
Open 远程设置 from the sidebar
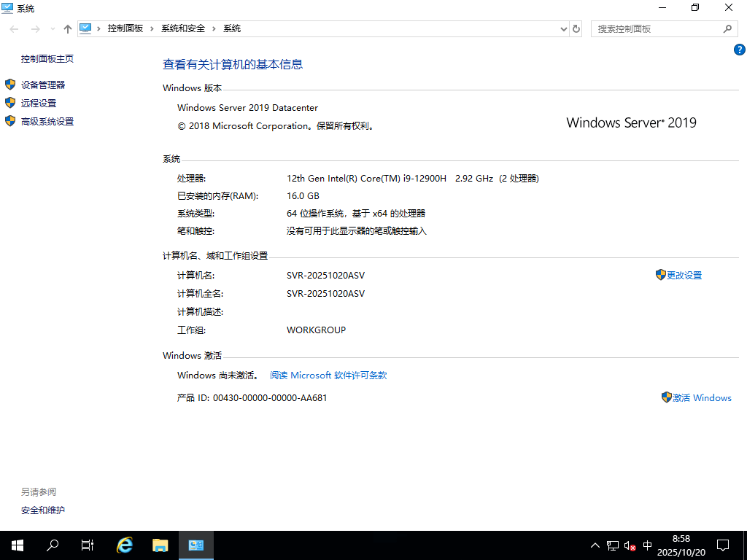pos(39,103)
